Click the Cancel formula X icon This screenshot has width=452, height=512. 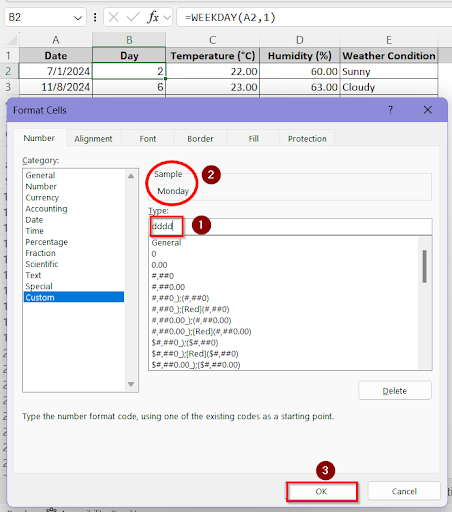pyautogui.click(x=114, y=17)
